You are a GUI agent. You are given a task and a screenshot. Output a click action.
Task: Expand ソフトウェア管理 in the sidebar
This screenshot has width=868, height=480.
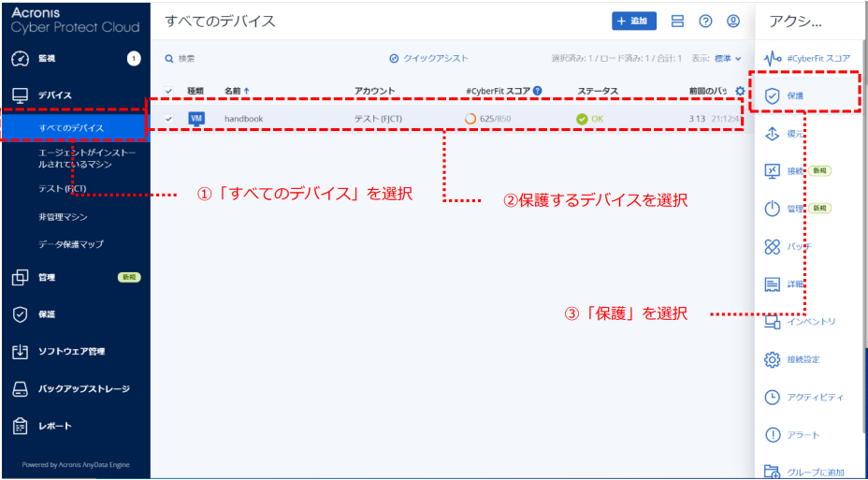(x=71, y=351)
